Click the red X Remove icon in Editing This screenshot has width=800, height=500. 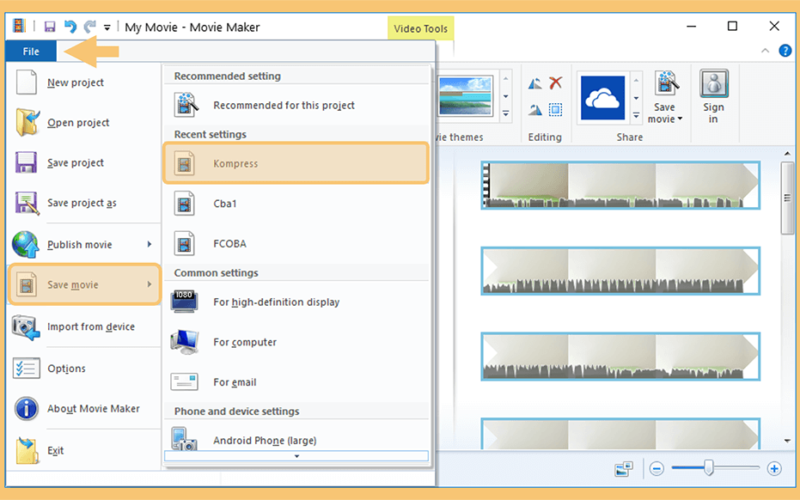pyautogui.click(x=556, y=83)
